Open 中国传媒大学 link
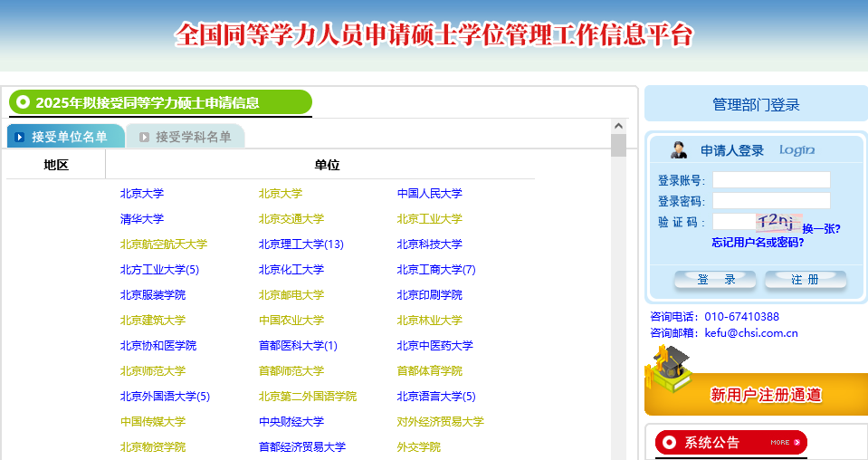This screenshot has height=460, width=868. click(153, 422)
